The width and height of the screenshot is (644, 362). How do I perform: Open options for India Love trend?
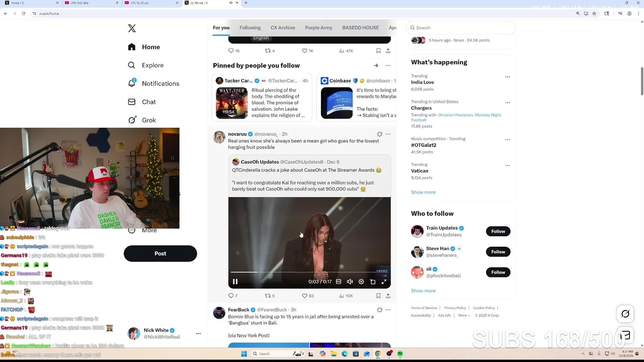(507, 77)
